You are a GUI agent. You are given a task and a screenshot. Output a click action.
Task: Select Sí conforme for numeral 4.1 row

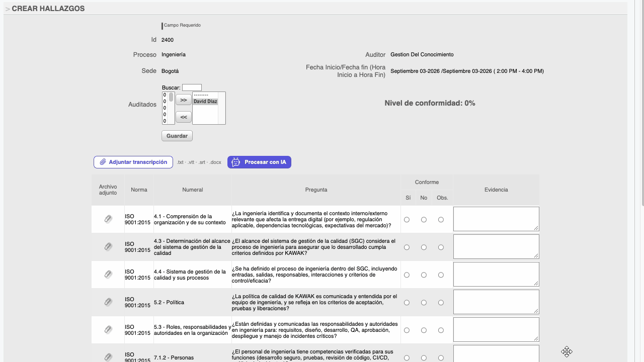pyautogui.click(x=407, y=220)
